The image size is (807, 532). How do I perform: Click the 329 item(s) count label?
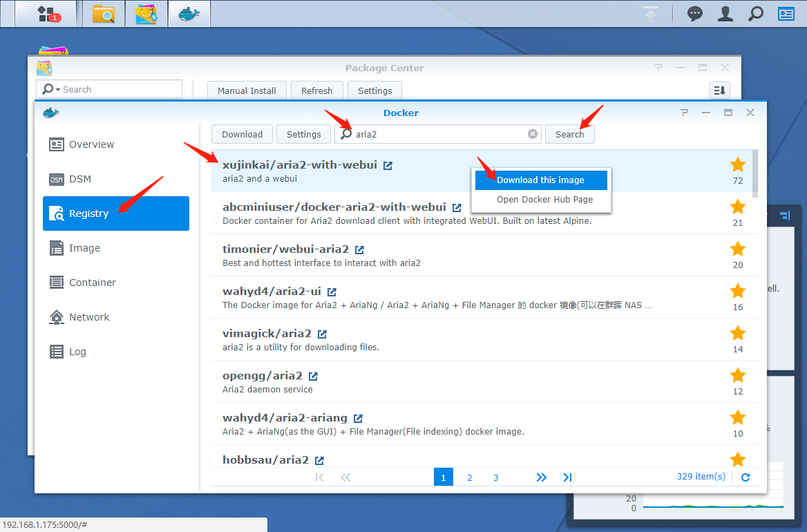701,477
